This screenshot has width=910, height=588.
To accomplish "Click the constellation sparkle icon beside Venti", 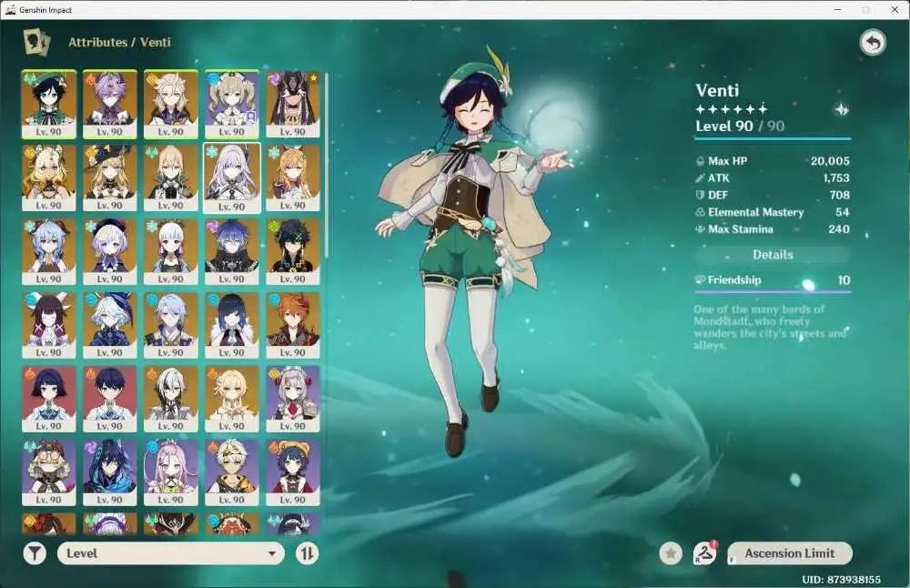I will [842, 110].
